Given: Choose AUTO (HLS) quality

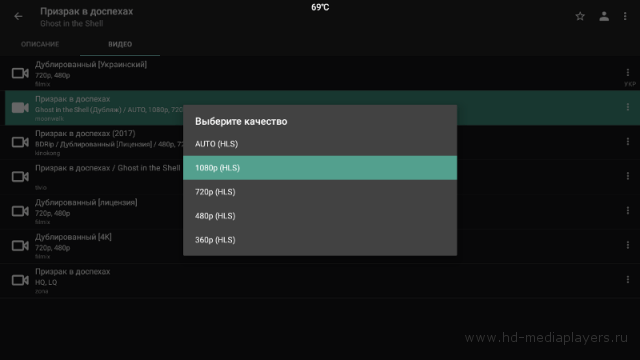Looking at the screenshot, I should [320, 144].
